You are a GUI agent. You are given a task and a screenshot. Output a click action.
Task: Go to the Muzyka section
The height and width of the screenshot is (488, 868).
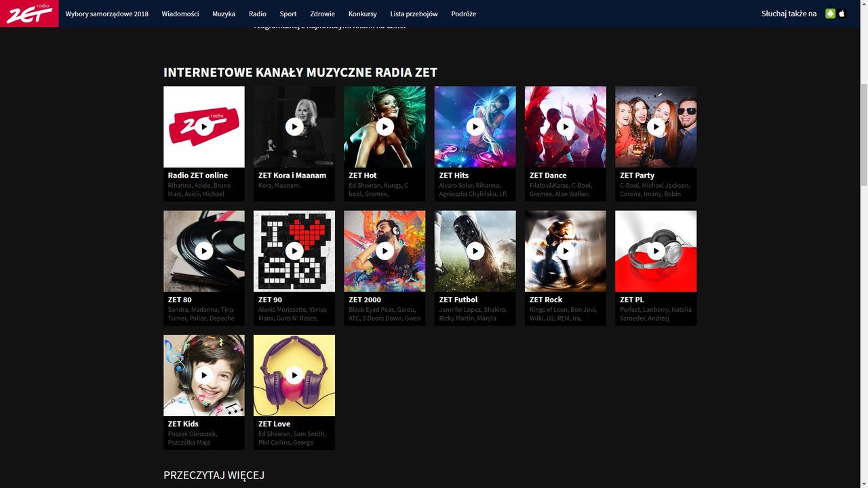click(x=224, y=14)
